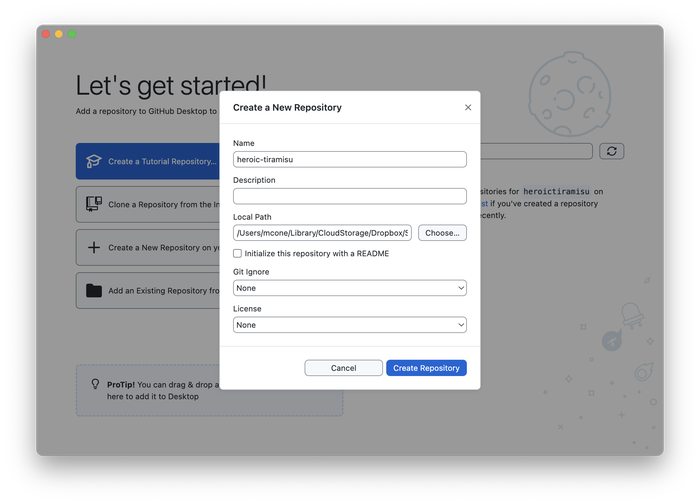Click the Local Path text field
The width and height of the screenshot is (700, 504).
322,233
